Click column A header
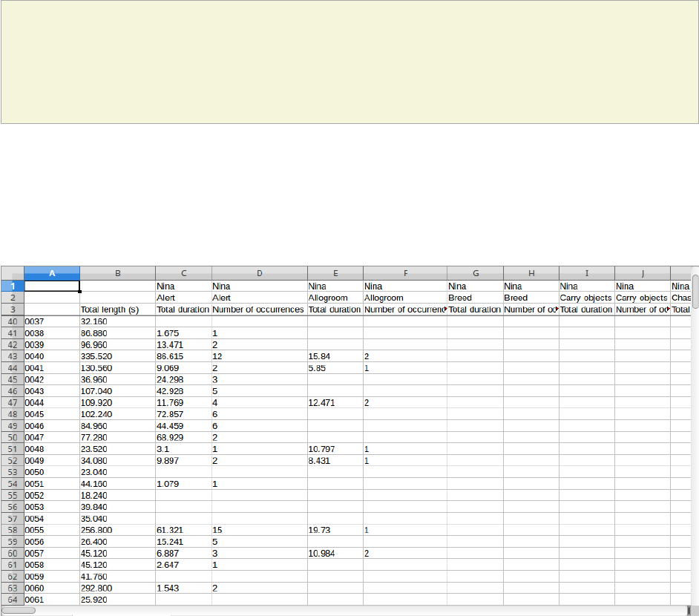The image size is (699, 616). point(52,273)
